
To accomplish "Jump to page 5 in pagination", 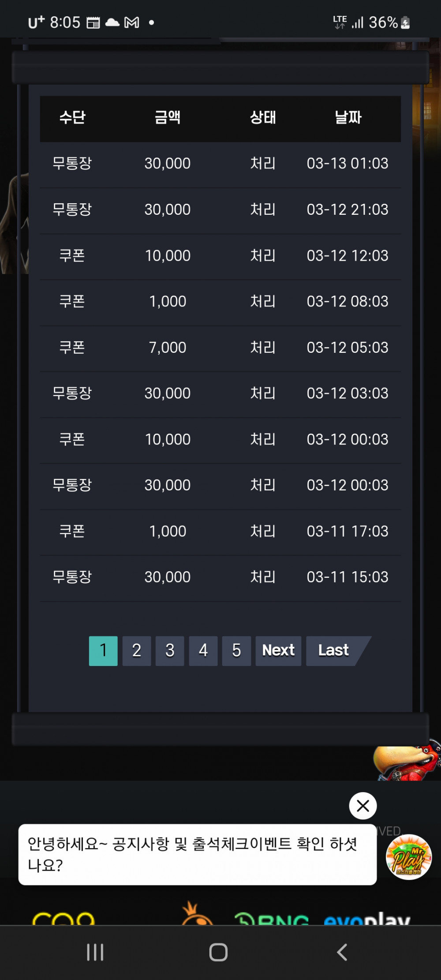I will (236, 651).
